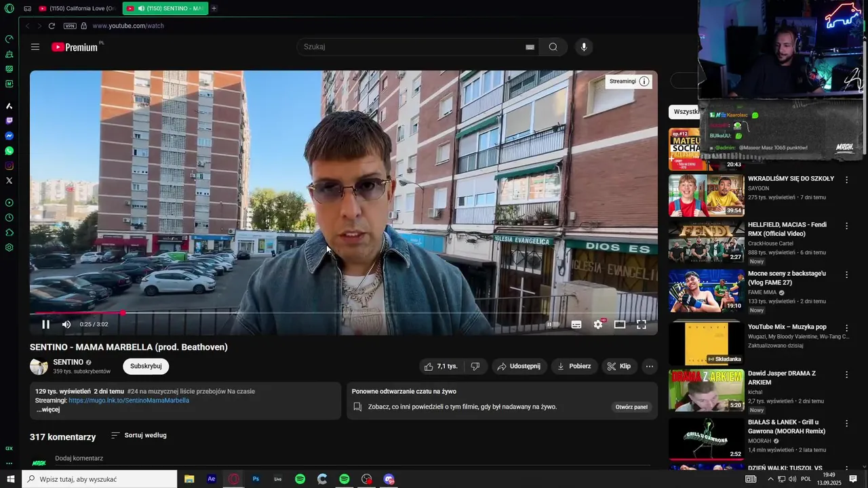
Task: Like the video (7,1 tys.)
Action: tap(441, 367)
